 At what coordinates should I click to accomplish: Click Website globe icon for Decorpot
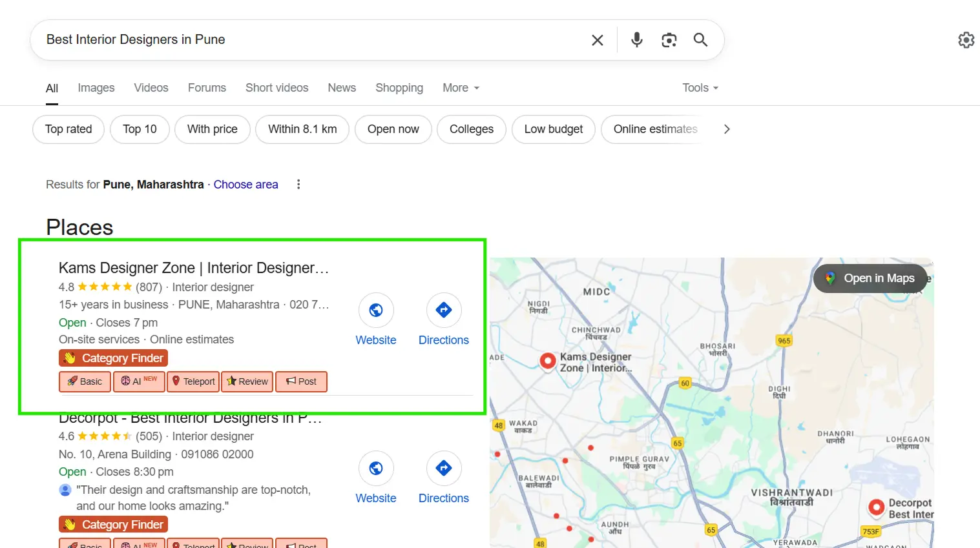(x=376, y=469)
